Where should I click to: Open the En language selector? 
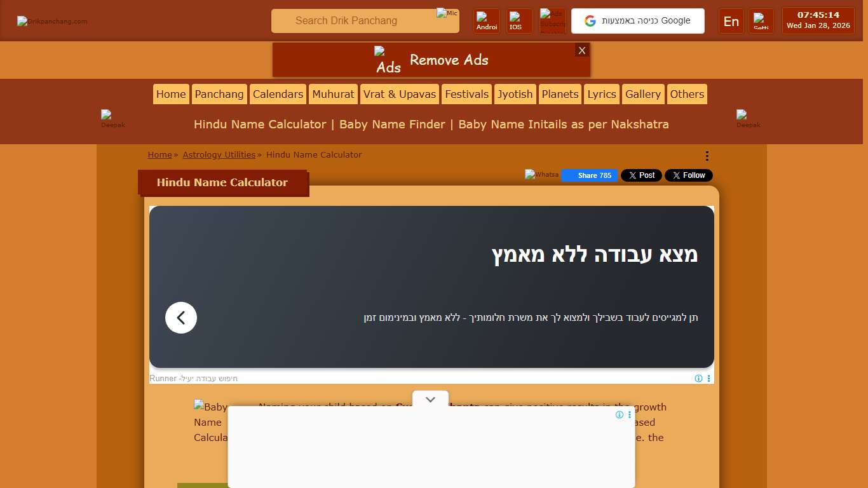pyautogui.click(x=731, y=21)
